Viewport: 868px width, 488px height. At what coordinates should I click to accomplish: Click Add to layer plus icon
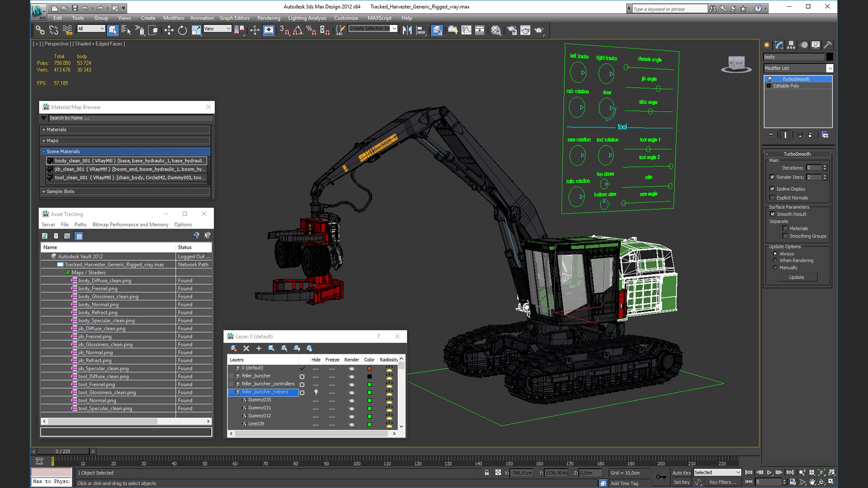tap(259, 348)
